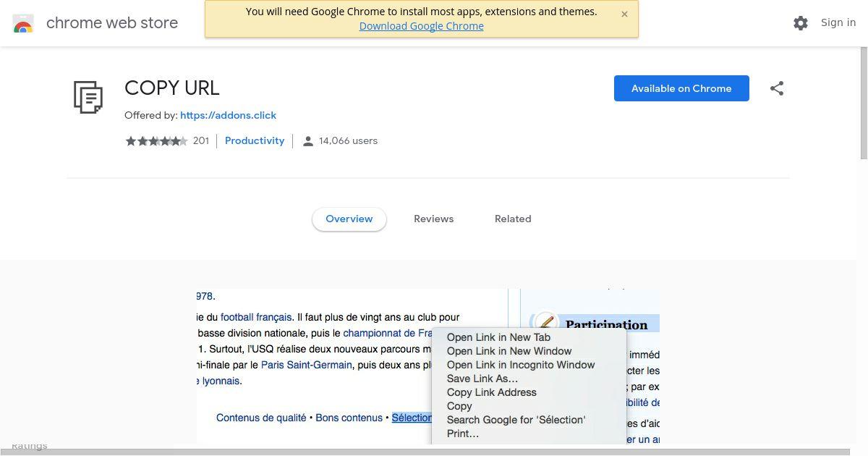Select the Overview tab
This screenshot has height=456, width=868.
click(349, 219)
